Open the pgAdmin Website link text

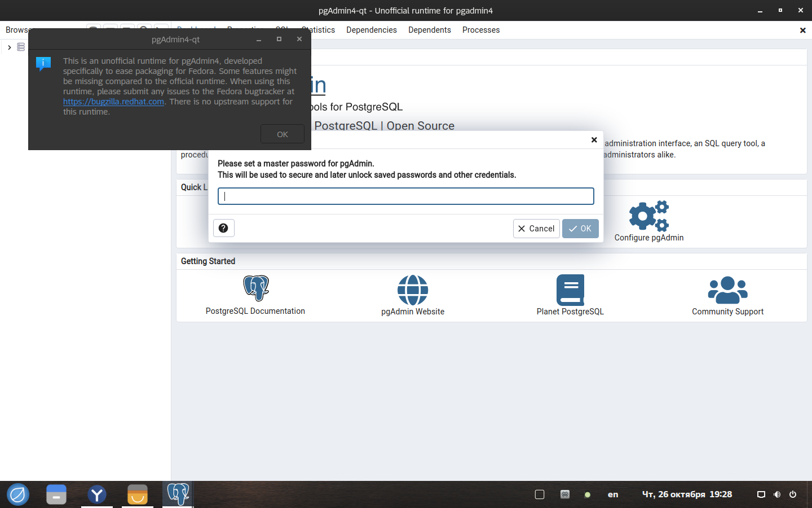413,312
